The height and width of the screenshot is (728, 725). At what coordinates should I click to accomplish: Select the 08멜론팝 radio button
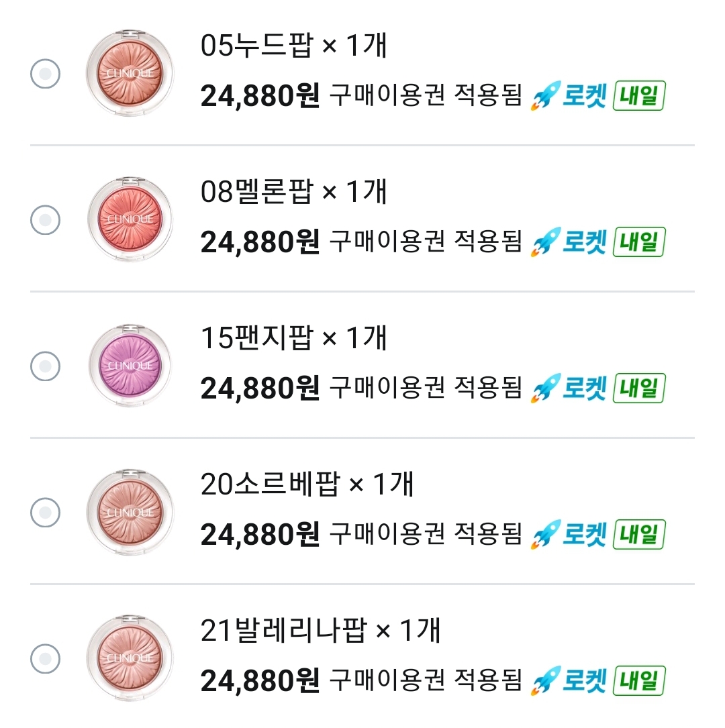(x=46, y=219)
